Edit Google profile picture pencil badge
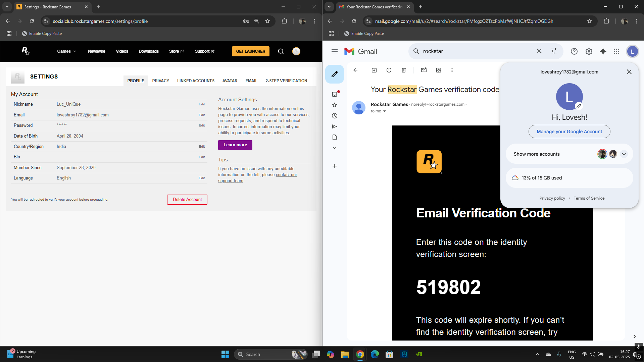 point(579,106)
